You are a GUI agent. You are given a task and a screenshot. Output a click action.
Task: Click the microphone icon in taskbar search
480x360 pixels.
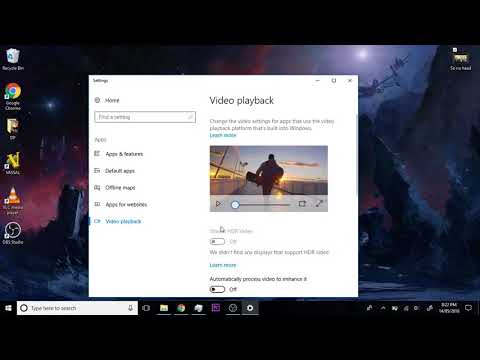pyautogui.click(x=131, y=308)
